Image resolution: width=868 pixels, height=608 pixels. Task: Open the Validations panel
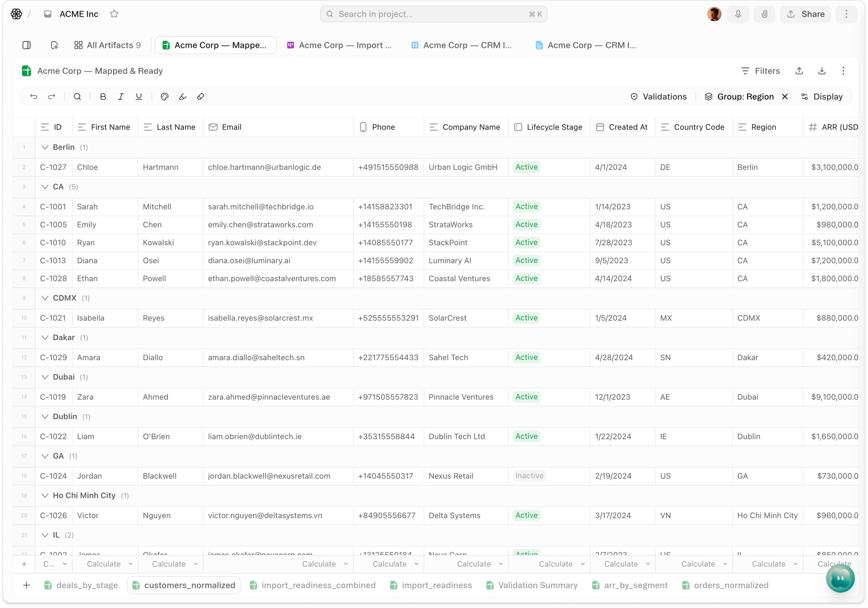point(659,97)
